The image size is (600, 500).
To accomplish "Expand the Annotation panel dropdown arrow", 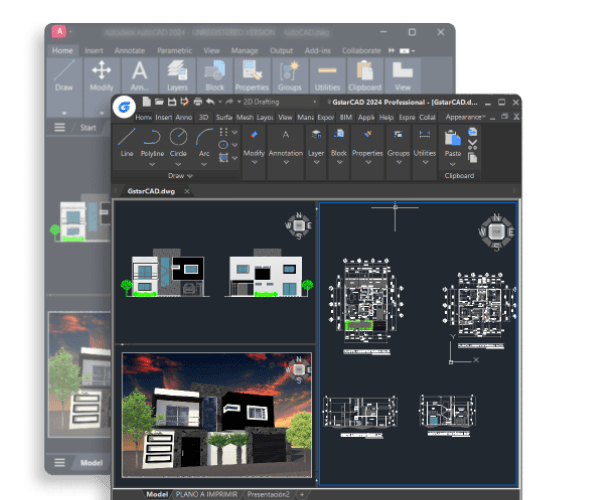I will point(286,163).
